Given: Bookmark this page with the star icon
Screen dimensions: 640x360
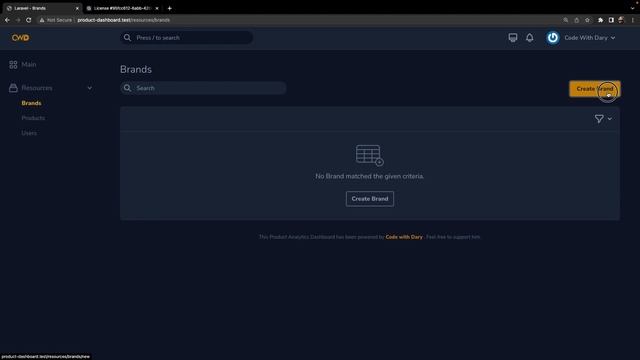Looking at the screenshot, I should [x=587, y=20].
